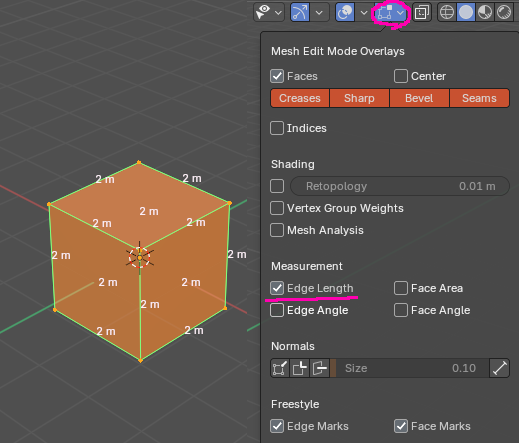519x443 pixels.
Task: Enable the Center overlay checkbox
Action: point(401,76)
